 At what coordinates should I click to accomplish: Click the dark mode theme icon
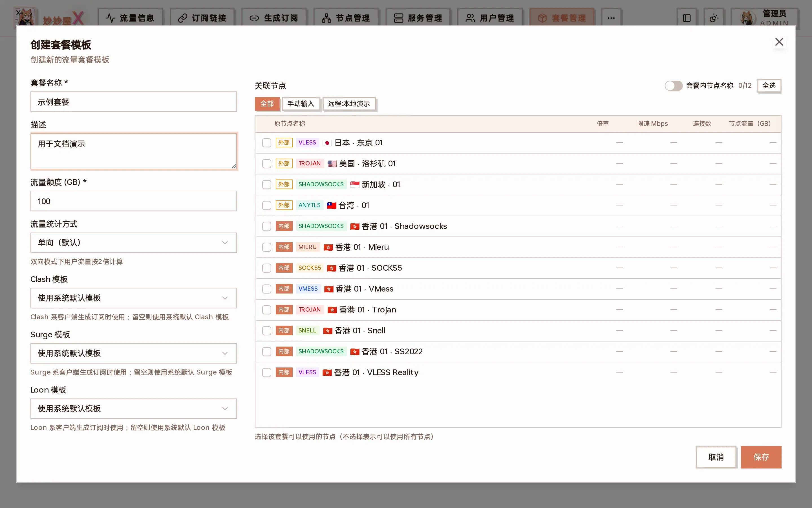point(714,18)
